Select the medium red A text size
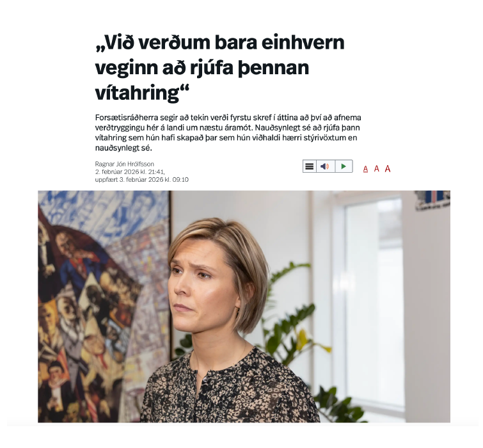The height and width of the screenshot is (448, 483). click(x=376, y=168)
